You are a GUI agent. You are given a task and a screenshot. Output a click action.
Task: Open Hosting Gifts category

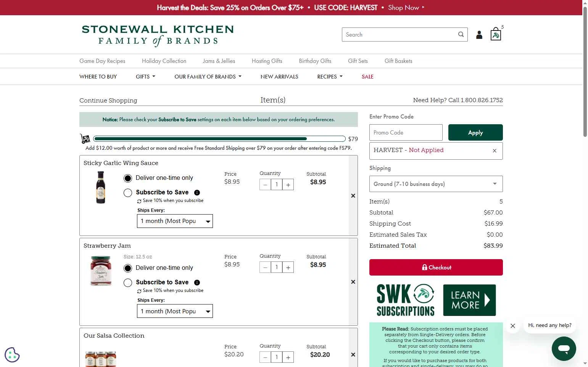coord(267,61)
